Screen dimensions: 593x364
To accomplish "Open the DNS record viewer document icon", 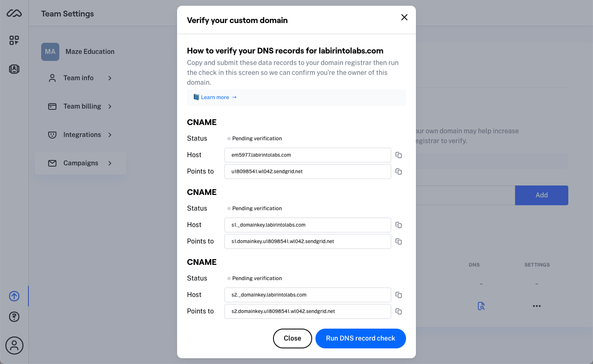I will point(481,306).
